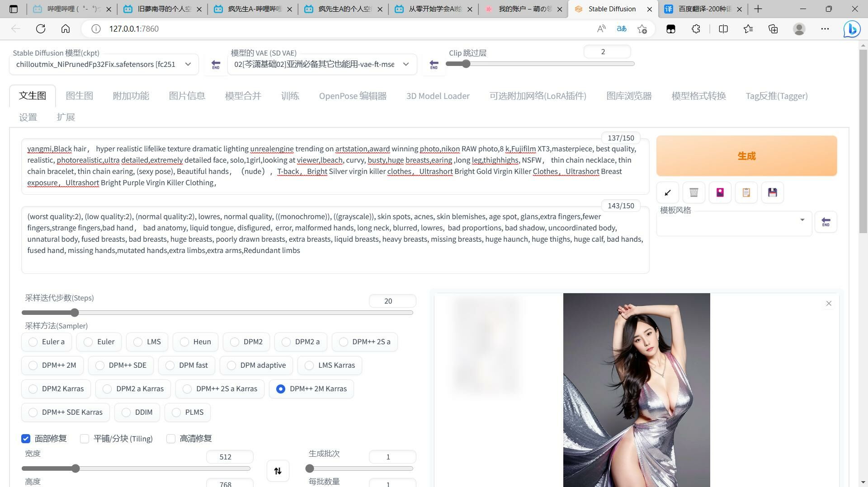Click the arrow icon to read prompt parameters
Viewport: 868px width, 487px height.
point(668,192)
